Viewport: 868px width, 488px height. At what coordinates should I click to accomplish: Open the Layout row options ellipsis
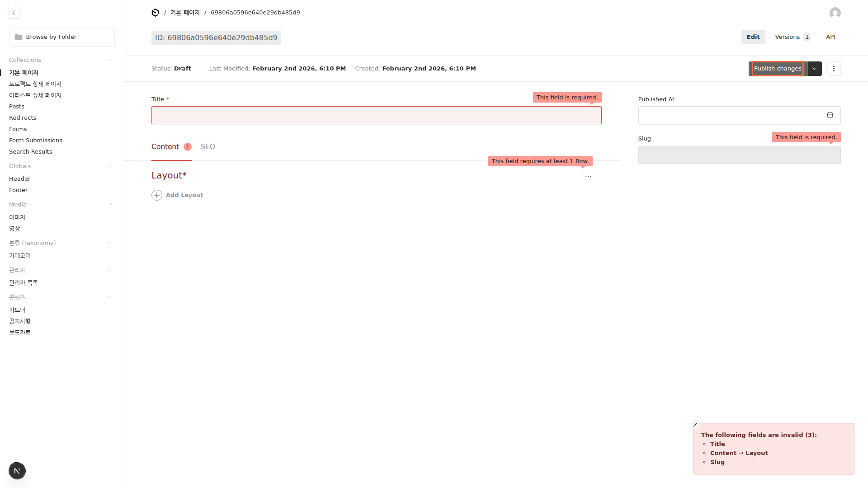588,176
